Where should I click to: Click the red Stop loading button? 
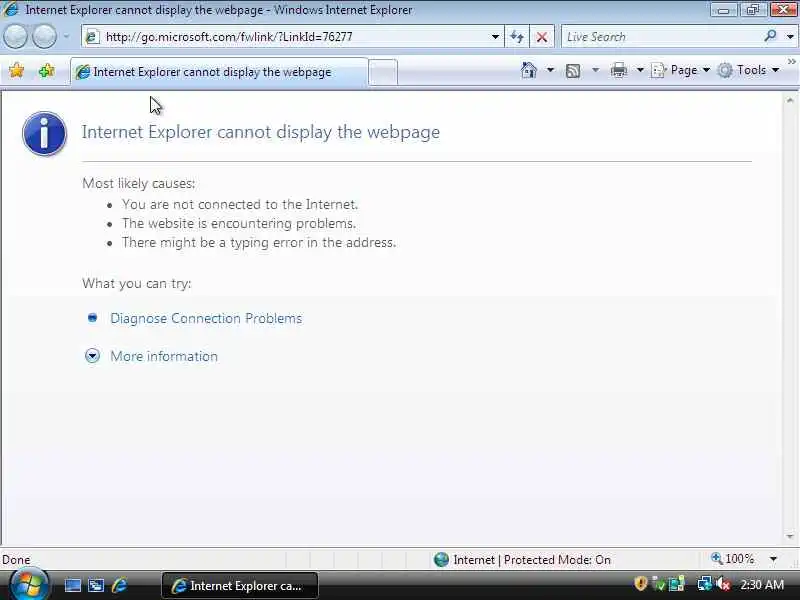(x=542, y=37)
